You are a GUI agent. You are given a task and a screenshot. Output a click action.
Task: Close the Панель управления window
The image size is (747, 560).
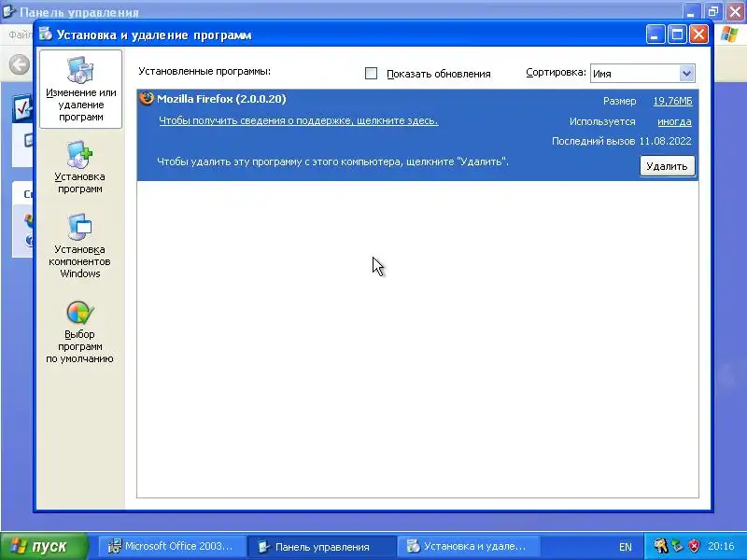tap(736, 11)
